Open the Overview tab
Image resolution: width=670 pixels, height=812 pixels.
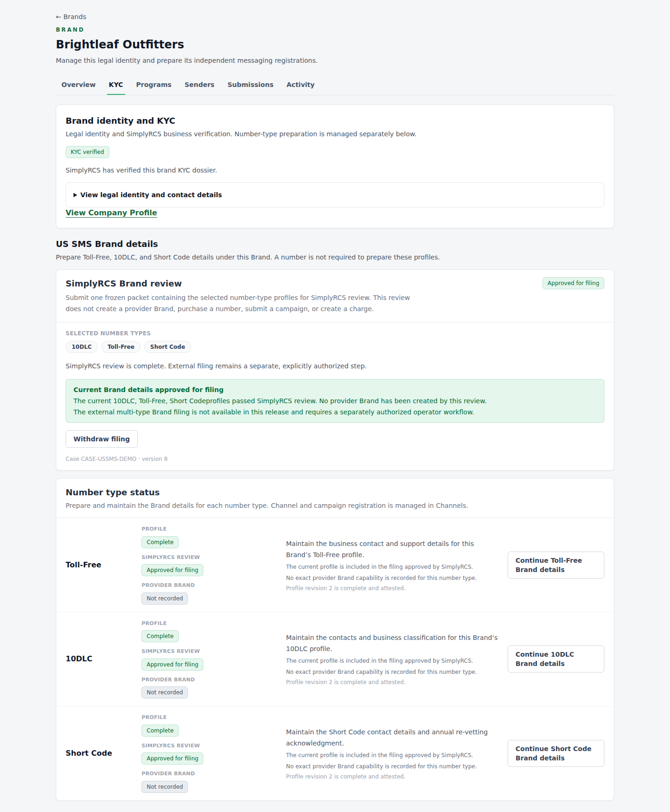(79, 85)
